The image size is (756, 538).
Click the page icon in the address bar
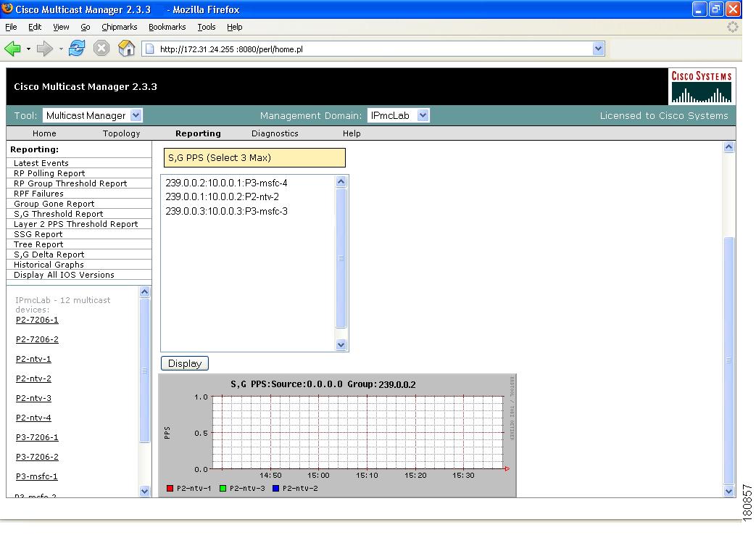150,49
